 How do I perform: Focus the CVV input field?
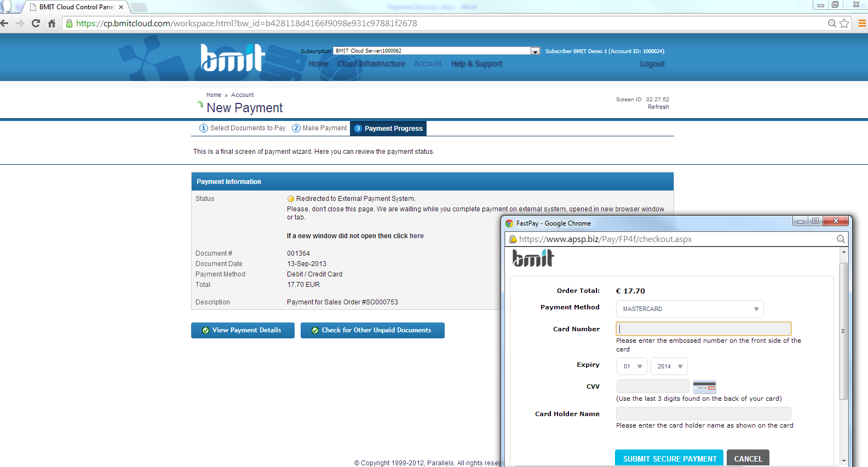[x=653, y=387]
